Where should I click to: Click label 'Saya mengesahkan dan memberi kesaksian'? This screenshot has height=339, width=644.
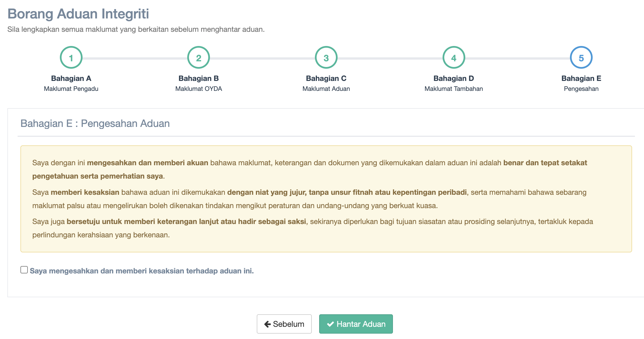(142, 271)
